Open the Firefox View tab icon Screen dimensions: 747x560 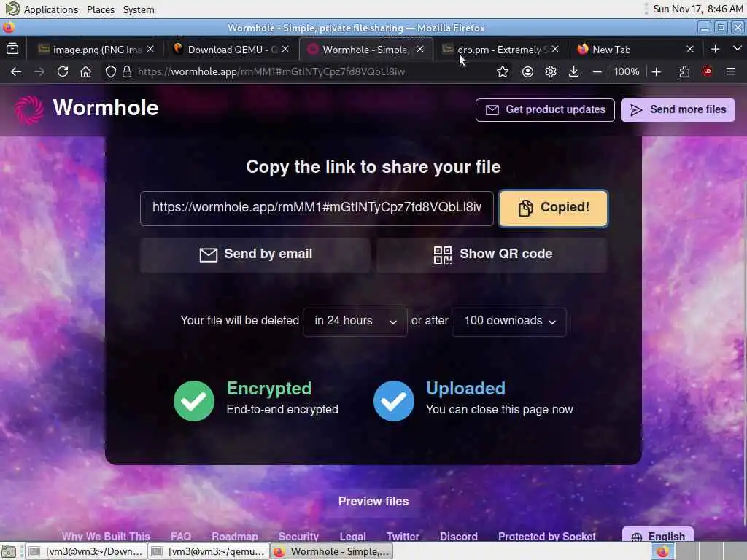tap(12, 49)
